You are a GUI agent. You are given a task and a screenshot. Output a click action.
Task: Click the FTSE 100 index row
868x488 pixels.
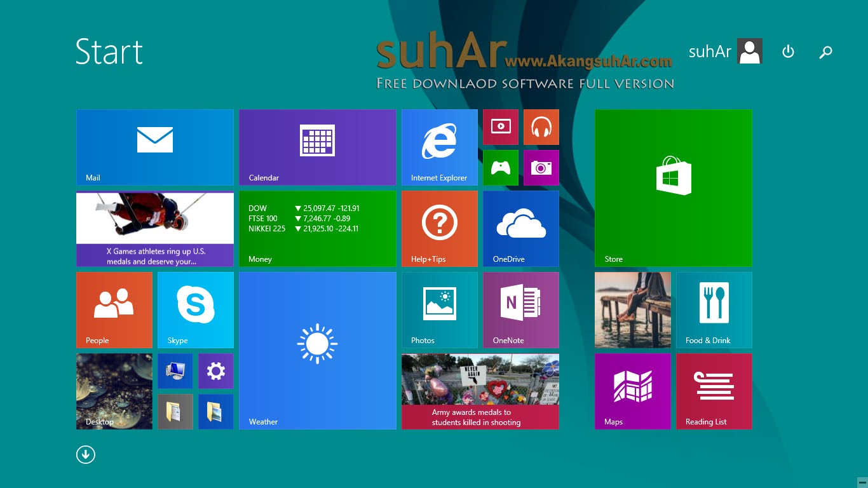tap(299, 219)
